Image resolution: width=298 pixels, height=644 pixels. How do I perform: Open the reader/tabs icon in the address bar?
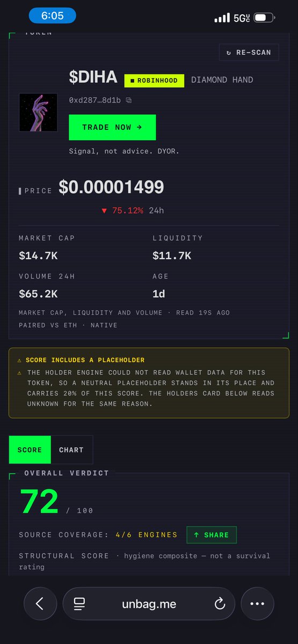(x=79, y=604)
